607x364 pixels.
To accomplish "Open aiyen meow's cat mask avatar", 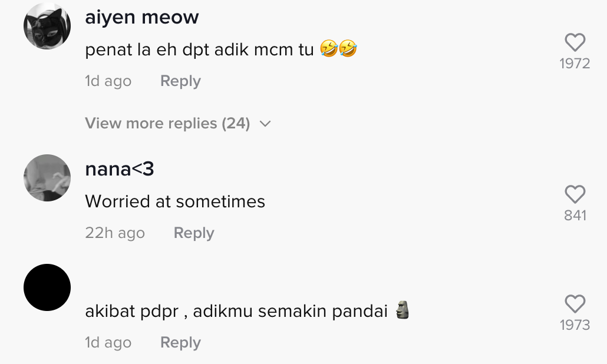I will (x=47, y=26).
